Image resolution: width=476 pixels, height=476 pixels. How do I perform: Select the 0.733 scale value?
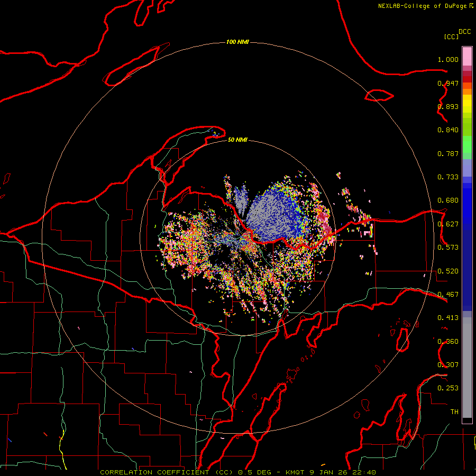click(448, 177)
